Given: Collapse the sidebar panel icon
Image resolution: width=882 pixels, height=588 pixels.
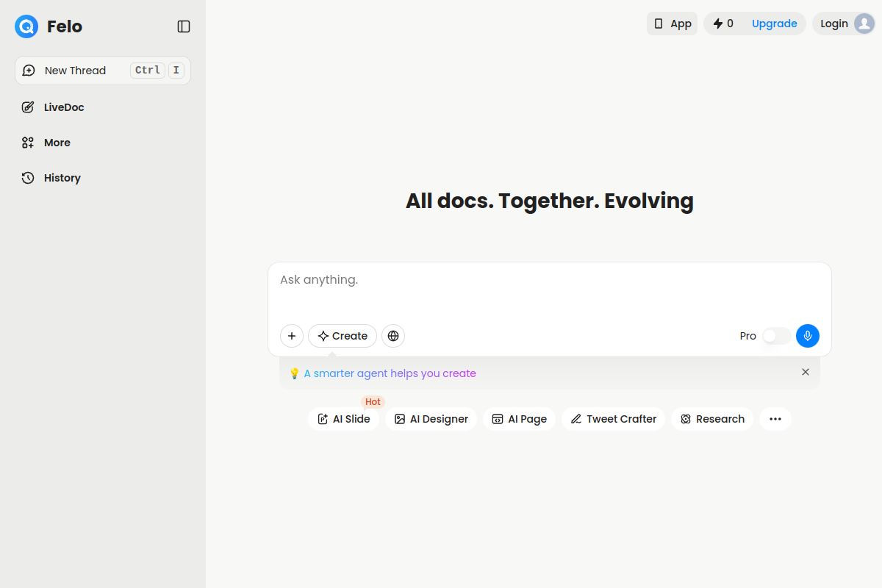Looking at the screenshot, I should pyautogui.click(x=184, y=26).
